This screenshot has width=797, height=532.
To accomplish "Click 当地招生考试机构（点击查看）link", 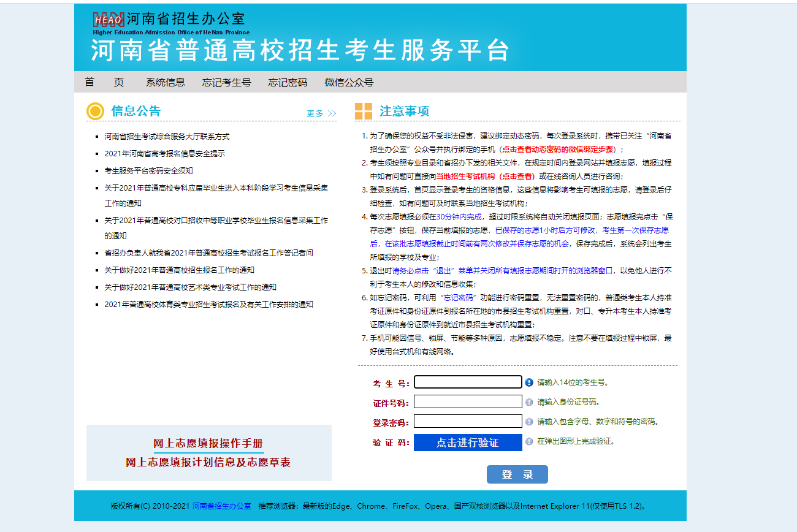I will (486, 176).
